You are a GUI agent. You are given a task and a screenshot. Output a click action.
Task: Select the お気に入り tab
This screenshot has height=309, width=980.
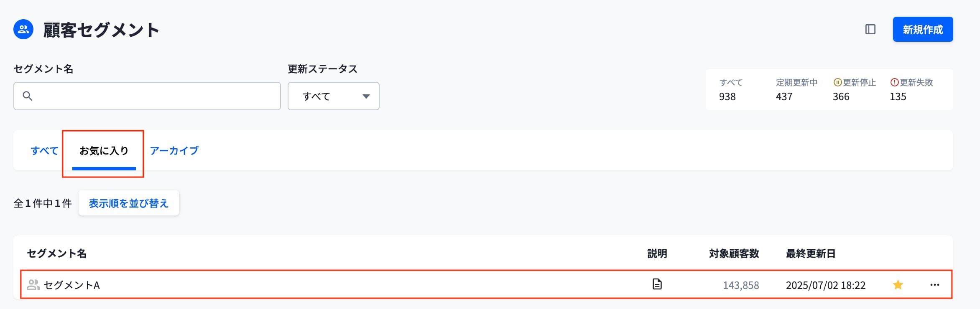[x=104, y=150]
